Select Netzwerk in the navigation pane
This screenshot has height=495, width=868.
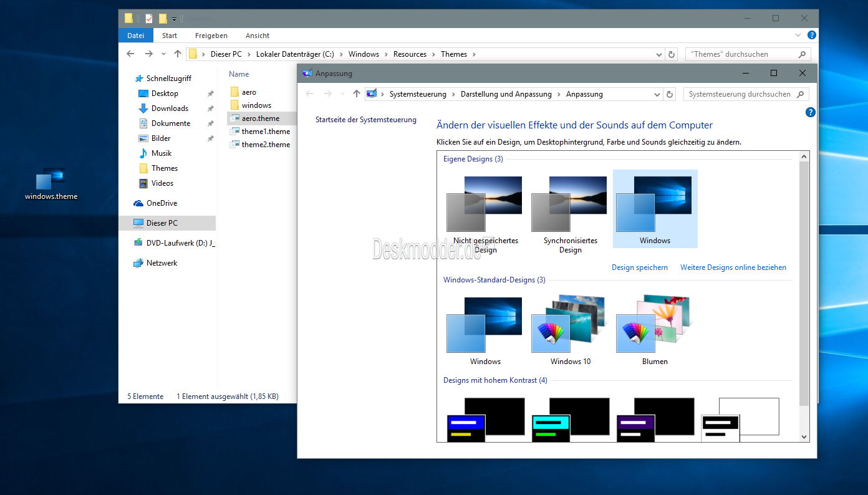tap(162, 263)
